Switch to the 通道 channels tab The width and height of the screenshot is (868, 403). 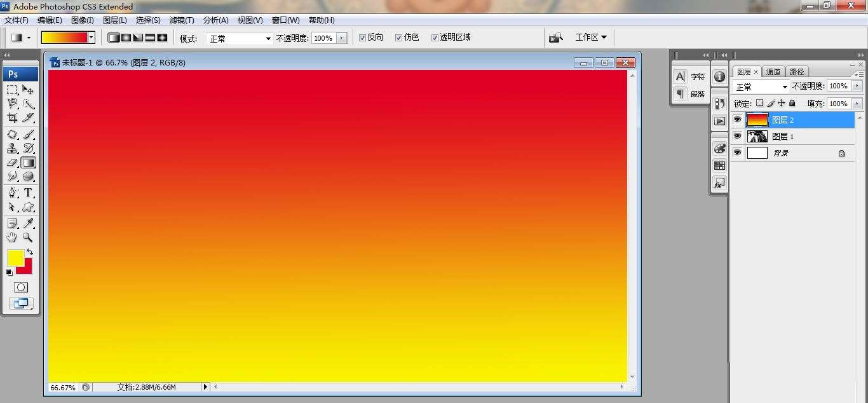pyautogui.click(x=773, y=72)
